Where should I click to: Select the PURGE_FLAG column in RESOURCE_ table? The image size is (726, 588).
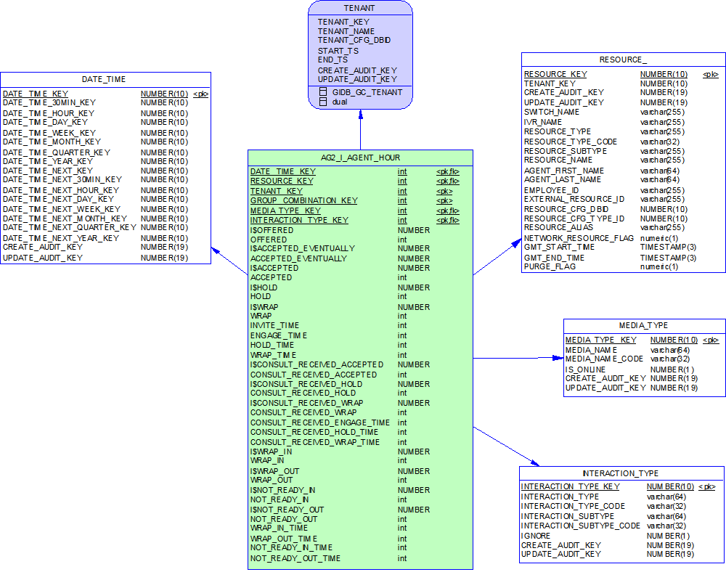[550, 266]
